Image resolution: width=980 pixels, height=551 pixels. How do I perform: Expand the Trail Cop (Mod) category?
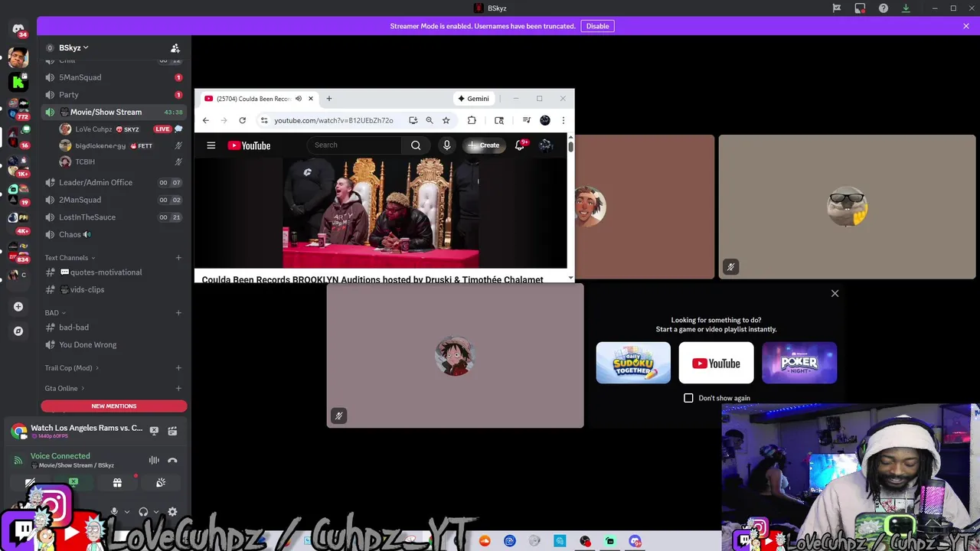[x=72, y=368]
